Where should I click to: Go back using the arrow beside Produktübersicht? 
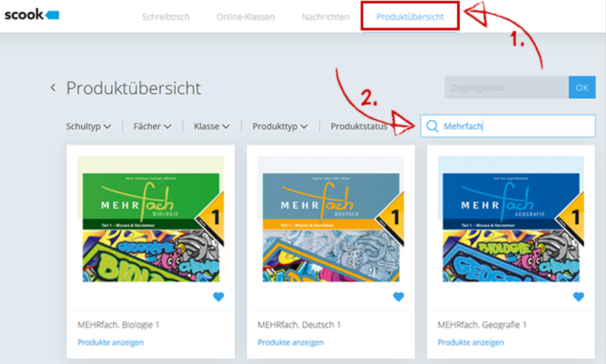(x=53, y=88)
